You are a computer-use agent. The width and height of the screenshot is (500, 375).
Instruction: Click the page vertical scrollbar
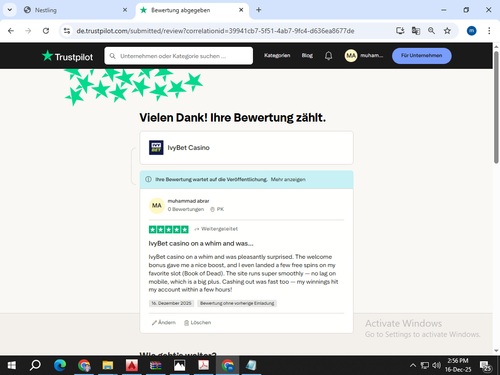pyautogui.click(x=496, y=107)
